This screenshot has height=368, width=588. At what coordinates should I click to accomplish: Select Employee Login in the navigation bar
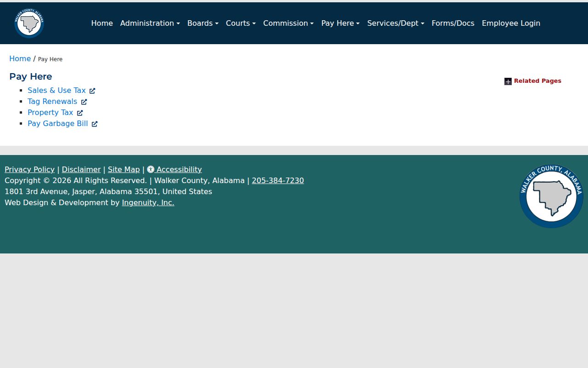pos(511,23)
